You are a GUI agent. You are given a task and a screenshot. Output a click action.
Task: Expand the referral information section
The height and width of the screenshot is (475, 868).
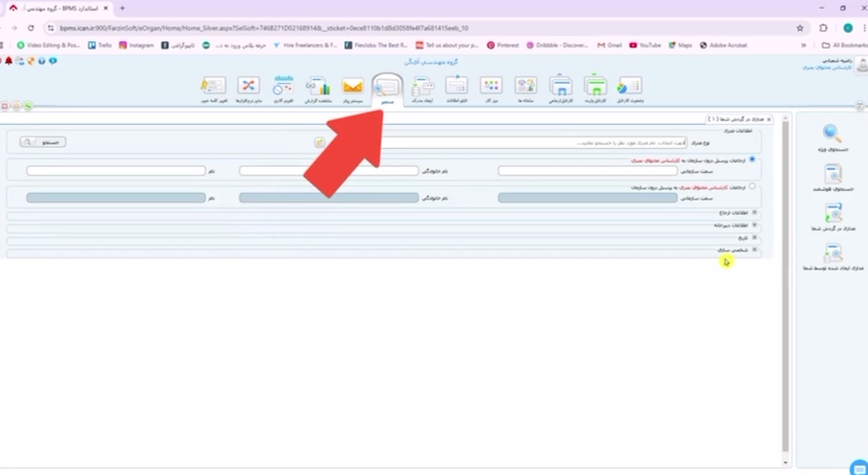pyautogui.click(x=754, y=212)
